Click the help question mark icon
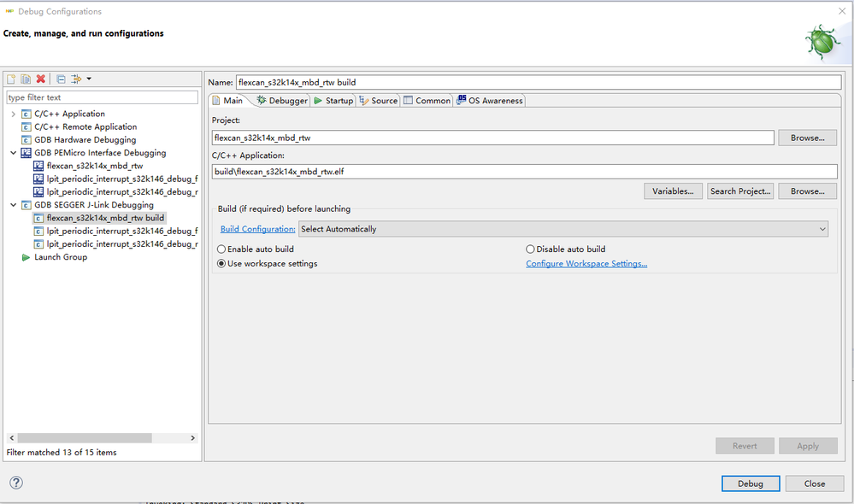Image resolution: width=854 pixels, height=504 pixels. click(16, 483)
